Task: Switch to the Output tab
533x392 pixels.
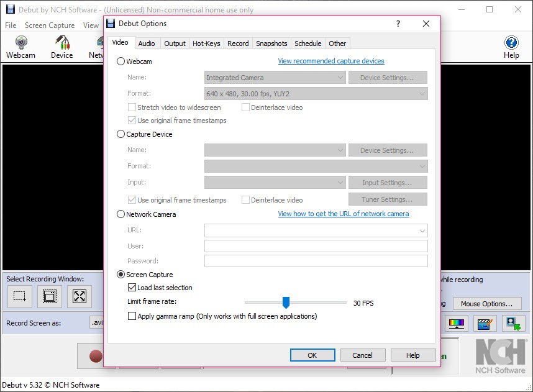Action: [175, 43]
